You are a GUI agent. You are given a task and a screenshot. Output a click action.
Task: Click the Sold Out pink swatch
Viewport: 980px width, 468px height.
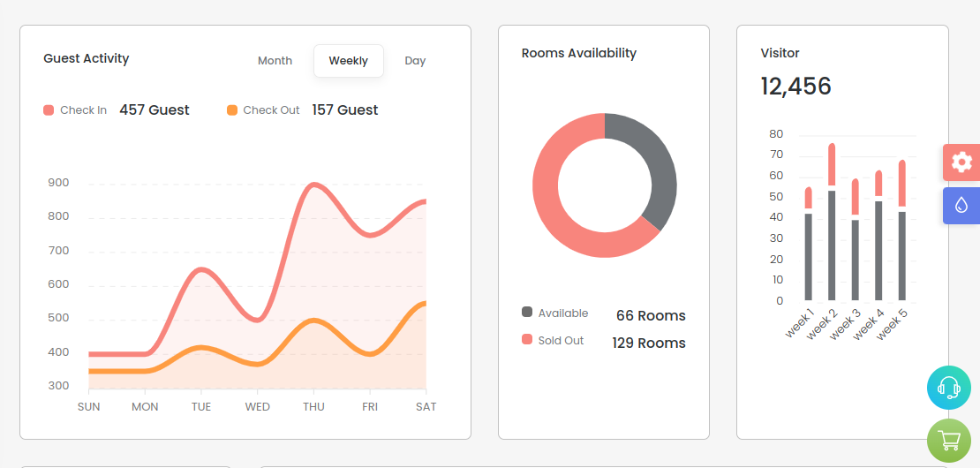pos(527,339)
